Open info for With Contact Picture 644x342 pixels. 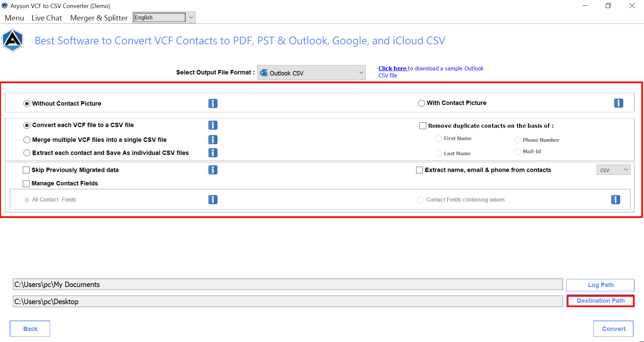[618, 103]
